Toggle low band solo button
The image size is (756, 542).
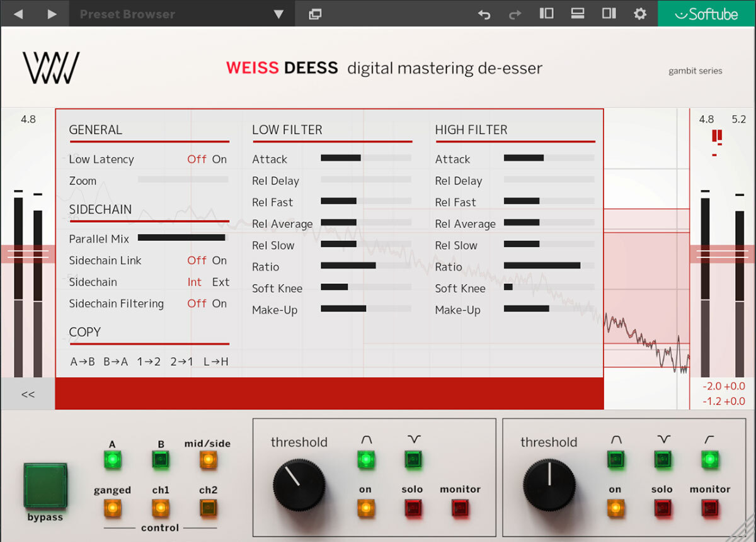pyautogui.click(x=413, y=507)
